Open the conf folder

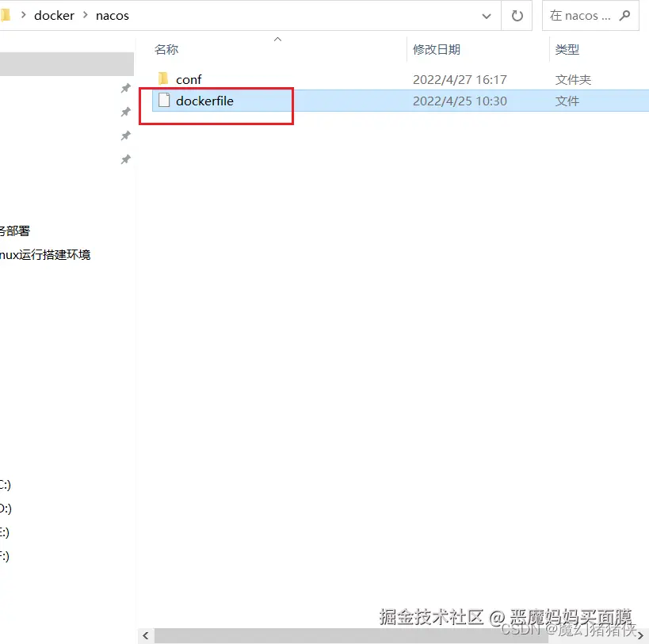click(189, 78)
